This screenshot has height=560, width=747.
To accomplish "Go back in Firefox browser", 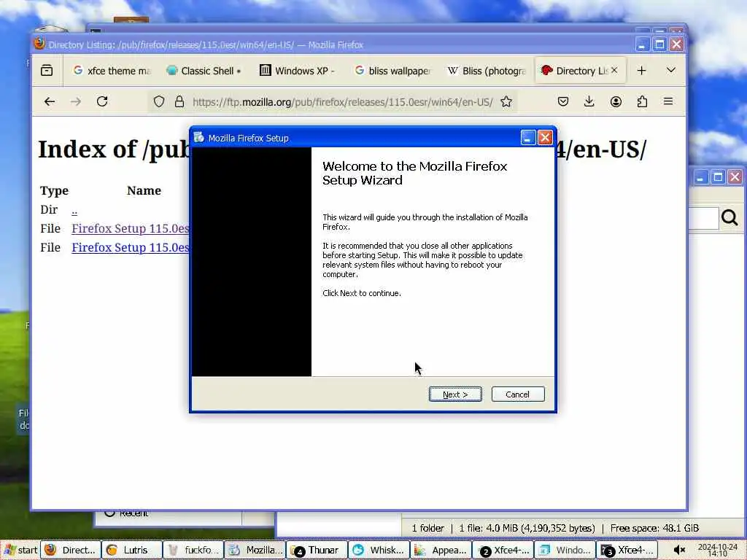I will coord(50,101).
